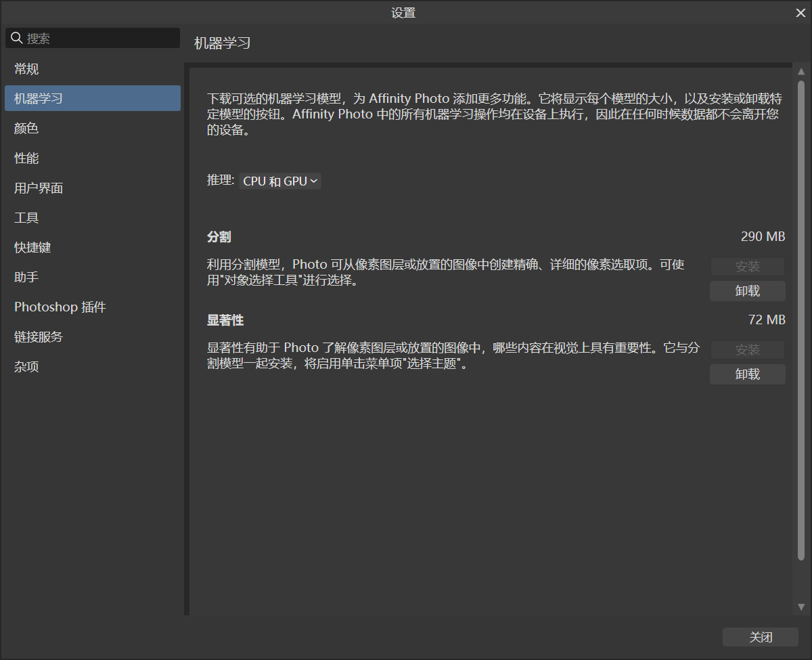
Task: Click the search magnifier icon
Action: pyautogui.click(x=16, y=39)
